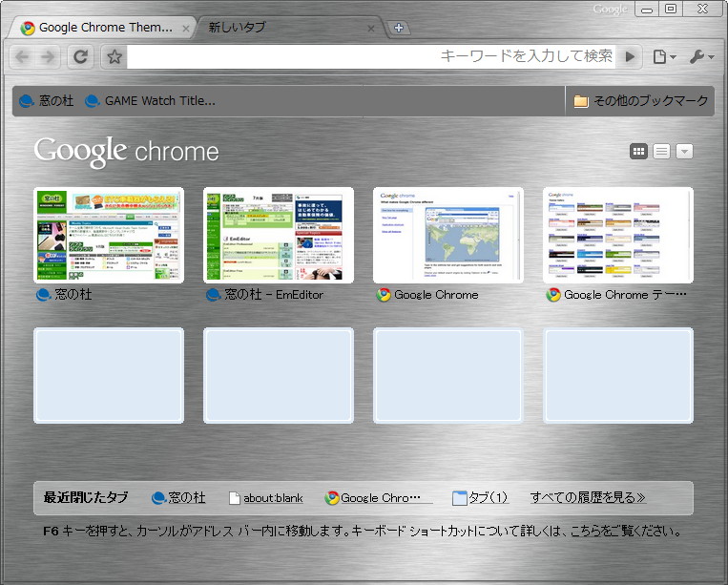Restore the タブ(1) closed window
The image size is (728, 585).
pos(480,498)
